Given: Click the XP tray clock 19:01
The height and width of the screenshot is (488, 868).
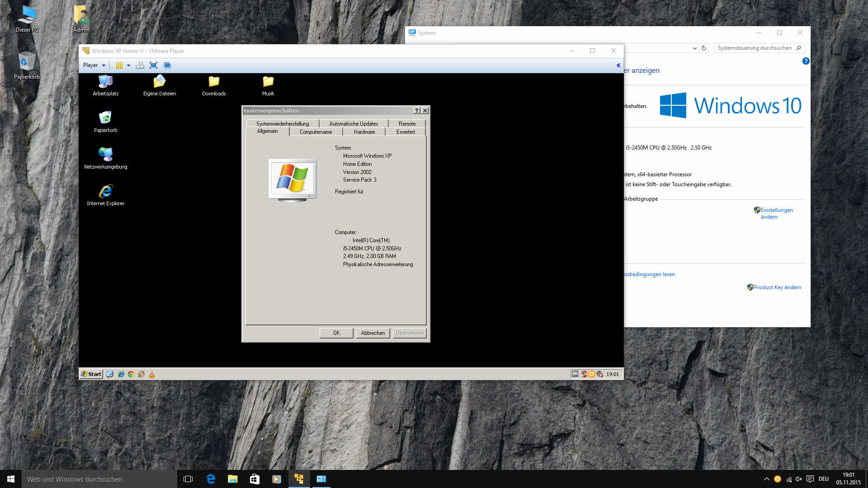Looking at the screenshot, I should click(613, 374).
